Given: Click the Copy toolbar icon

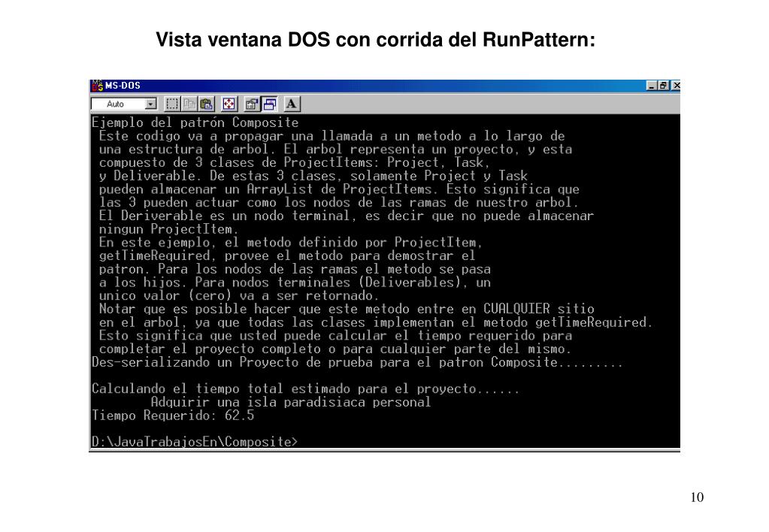Looking at the screenshot, I should pos(189,104).
